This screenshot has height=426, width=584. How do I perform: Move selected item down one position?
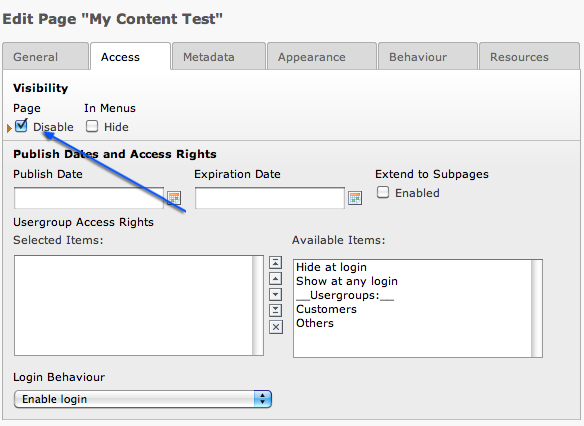275,295
